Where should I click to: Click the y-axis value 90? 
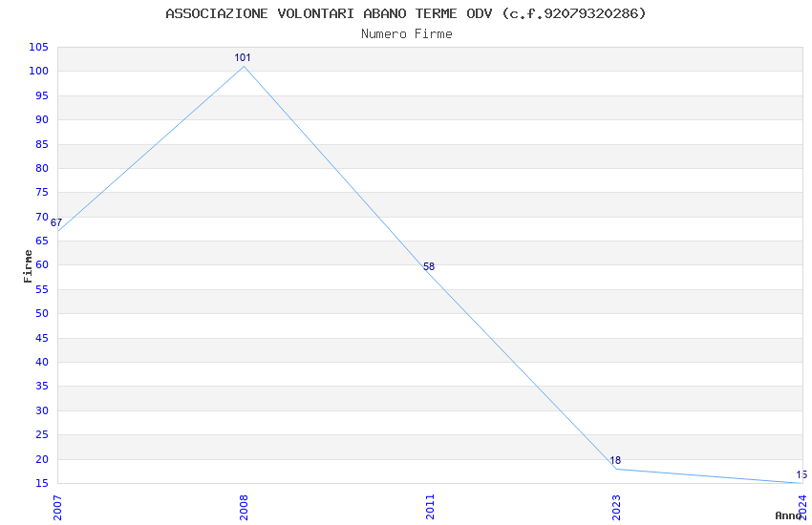coord(41,119)
